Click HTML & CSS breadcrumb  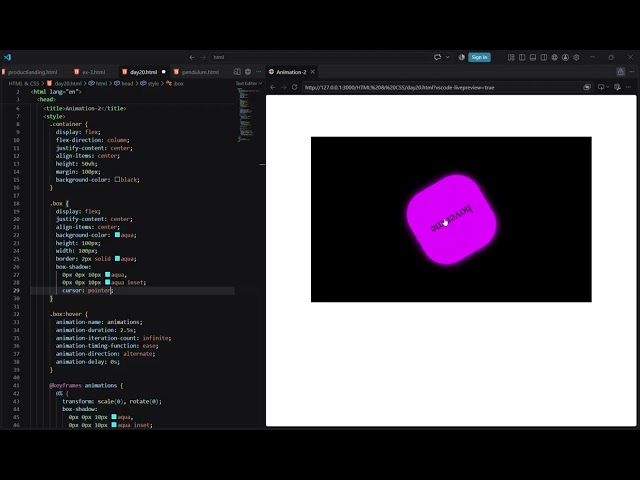pyautogui.click(x=24, y=83)
